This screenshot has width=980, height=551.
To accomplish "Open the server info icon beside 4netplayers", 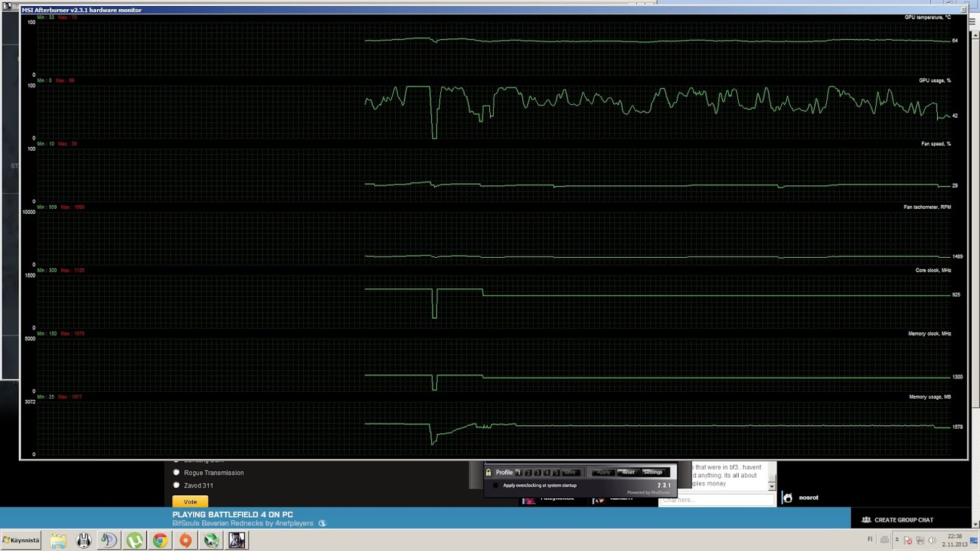I will coord(322,524).
